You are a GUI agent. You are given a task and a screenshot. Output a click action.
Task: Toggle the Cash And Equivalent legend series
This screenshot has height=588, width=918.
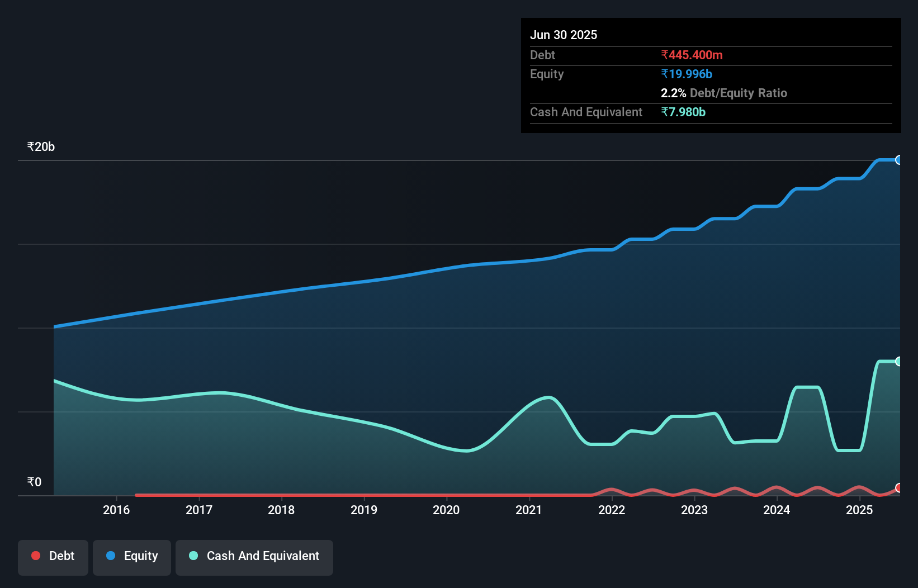click(254, 557)
